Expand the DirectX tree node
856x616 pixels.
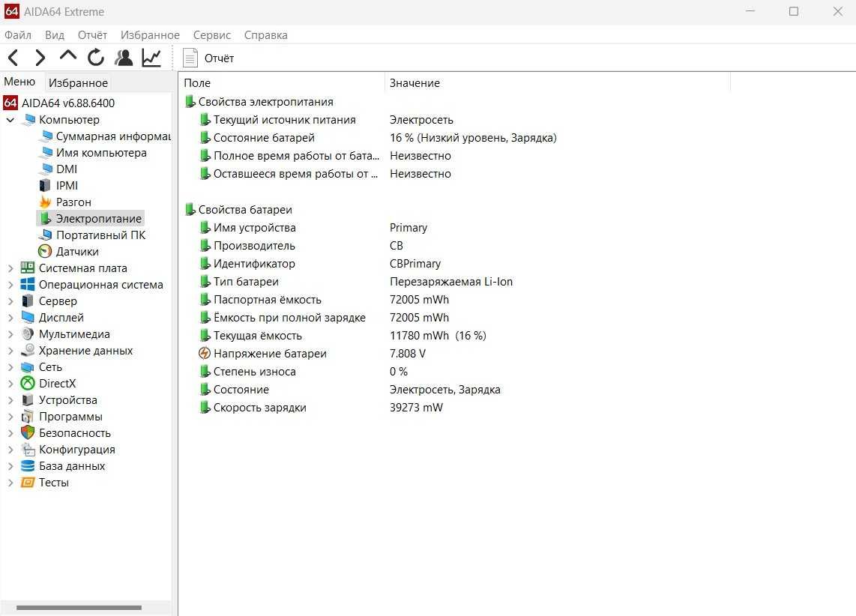coord(10,384)
